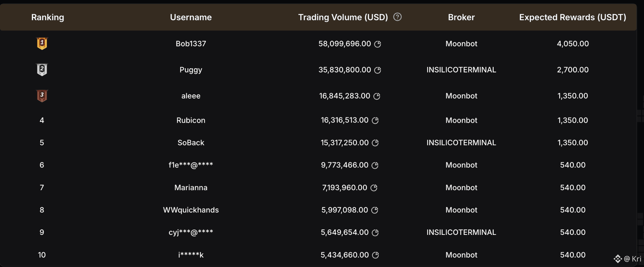
Task: Select the Ranking column header
Action: coord(48,17)
